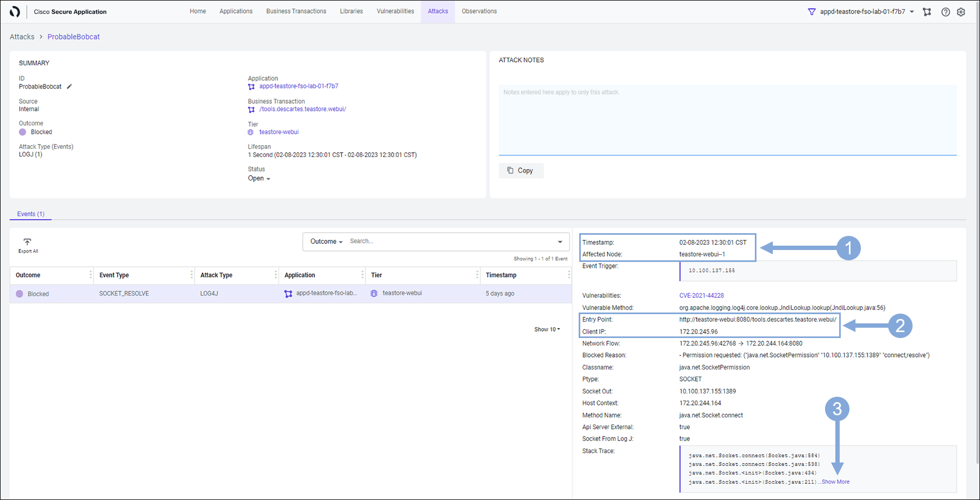980x500 pixels.
Task: Click the flow map icon beside application filter
Action: click(x=927, y=12)
